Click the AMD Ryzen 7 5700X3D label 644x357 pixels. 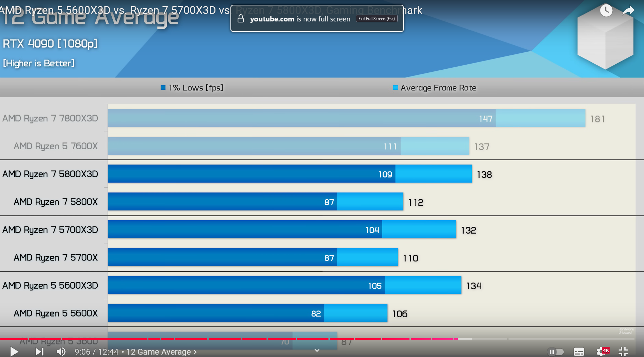coord(50,230)
